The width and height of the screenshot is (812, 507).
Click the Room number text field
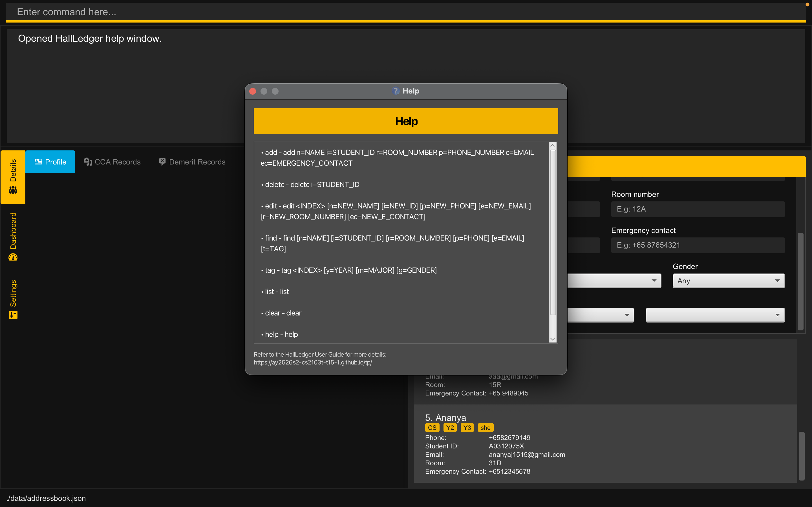[x=697, y=209]
